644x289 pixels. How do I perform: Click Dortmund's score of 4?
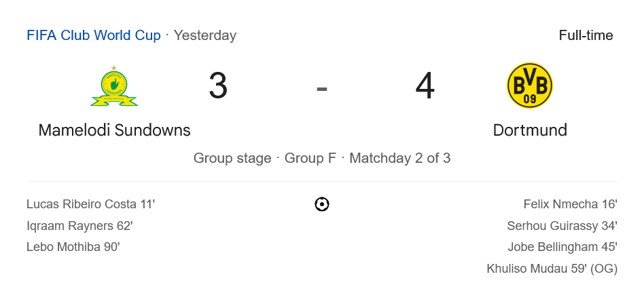pyautogui.click(x=425, y=86)
